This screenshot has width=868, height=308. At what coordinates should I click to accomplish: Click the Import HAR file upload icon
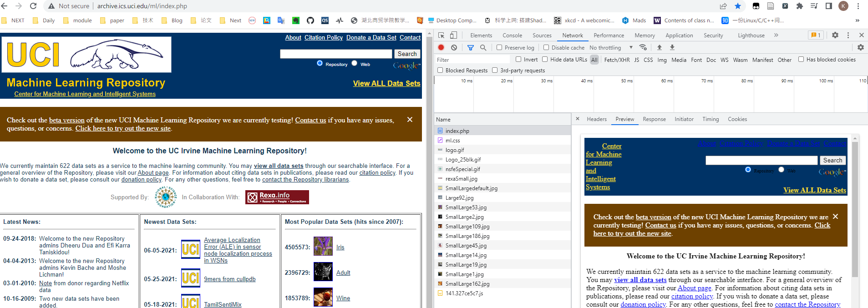[660, 47]
